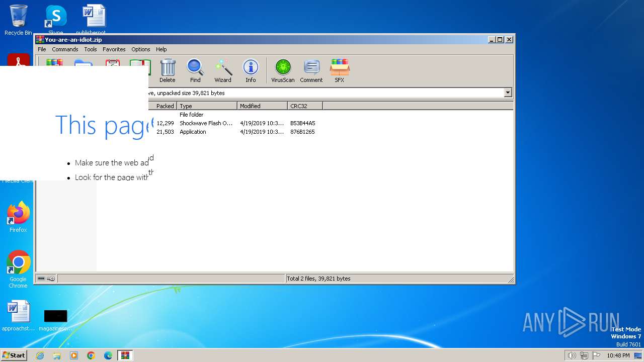Click packed size 21,503
Screen dimensions: 644x362
pyautogui.click(x=165, y=132)
